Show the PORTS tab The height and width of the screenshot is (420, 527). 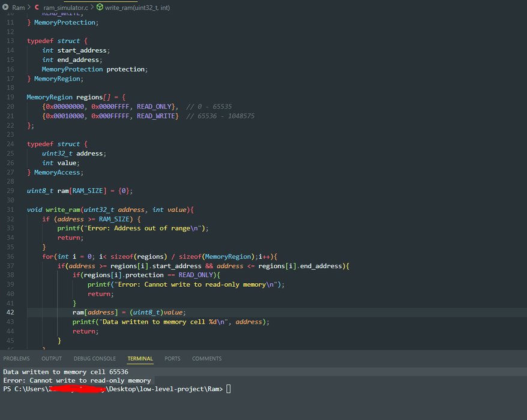[172, 359]
